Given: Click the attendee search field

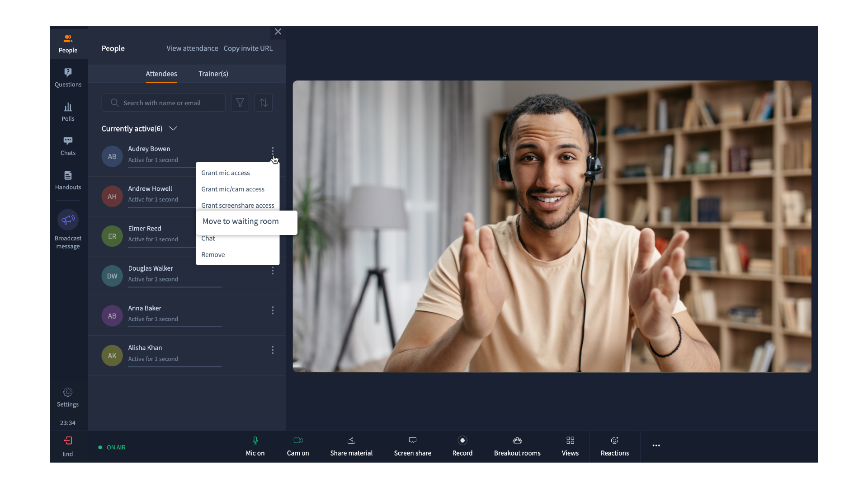Looking at the screenshot, I should (167, 103).
